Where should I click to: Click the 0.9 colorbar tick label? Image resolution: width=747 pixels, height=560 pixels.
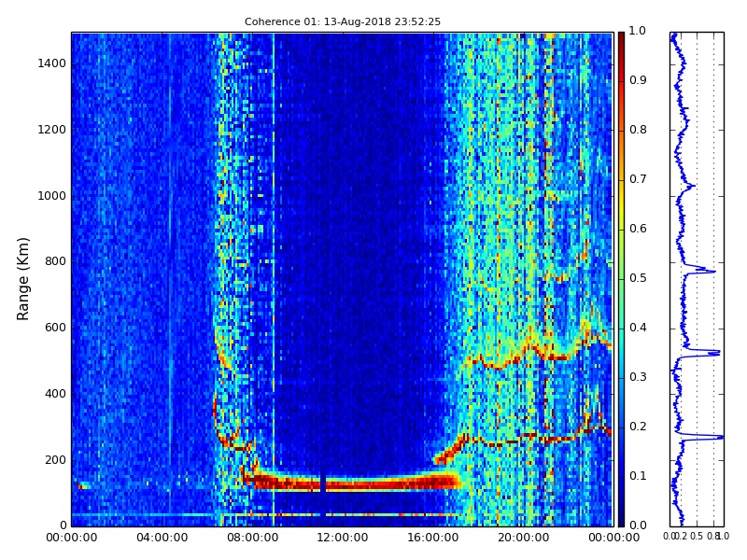[638, 80]
